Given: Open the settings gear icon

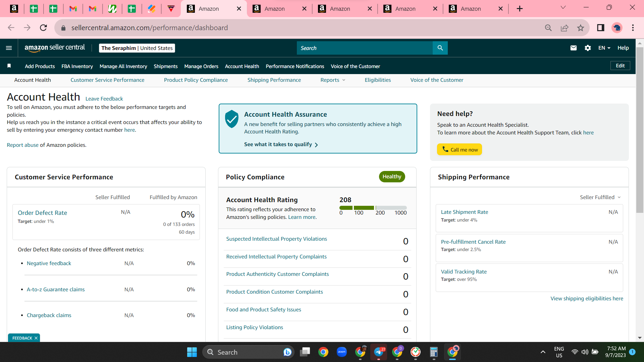Looking at the screenshot, I should (x=588, y=48).
